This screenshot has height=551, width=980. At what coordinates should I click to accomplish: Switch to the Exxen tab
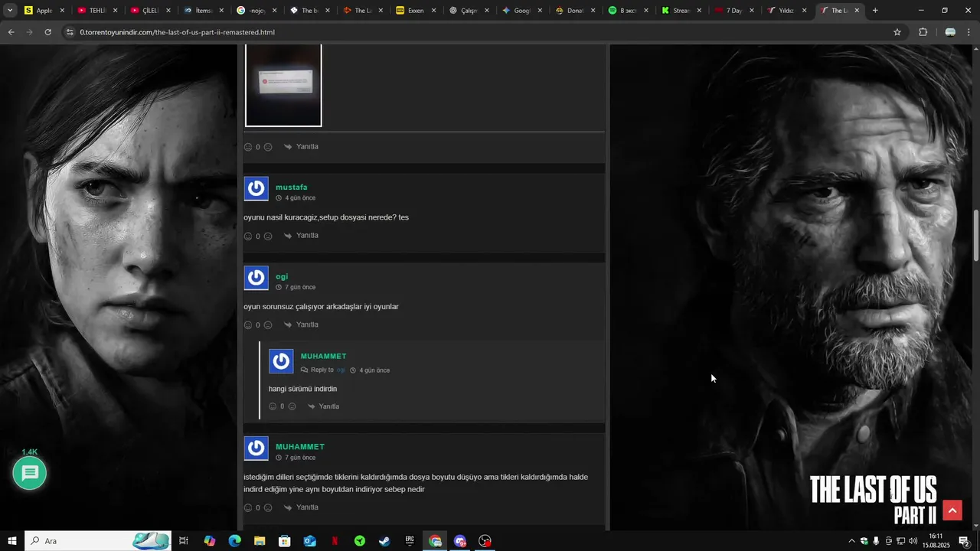pyautogui.click(x=416, y=11)
